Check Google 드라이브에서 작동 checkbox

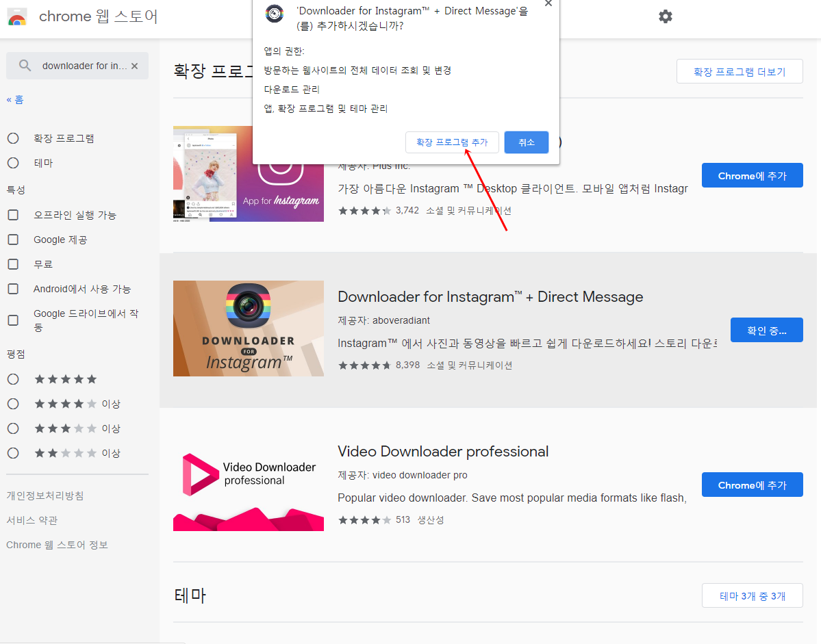point(13,320)
